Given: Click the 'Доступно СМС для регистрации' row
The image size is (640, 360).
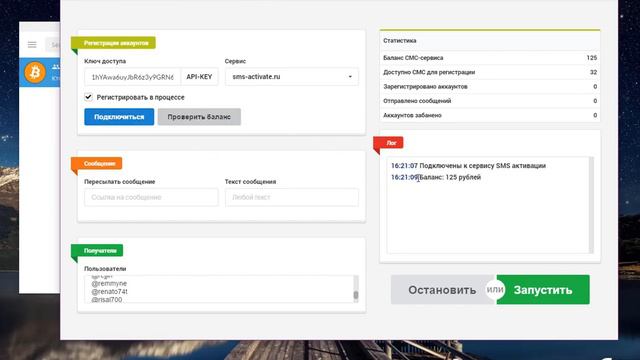Looking at the screenshot, I should click(490, 72).
